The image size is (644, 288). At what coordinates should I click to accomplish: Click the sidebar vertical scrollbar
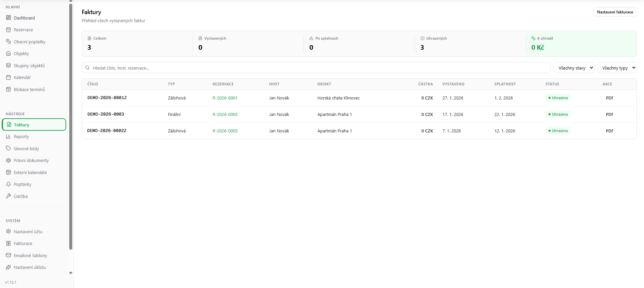pyautogui.click(x=71, y=126)
